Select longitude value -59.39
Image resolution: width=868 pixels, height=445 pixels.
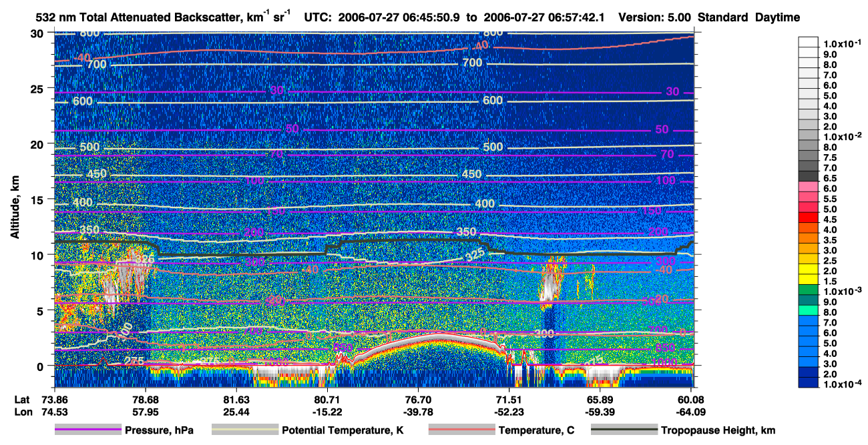[600, 411]
